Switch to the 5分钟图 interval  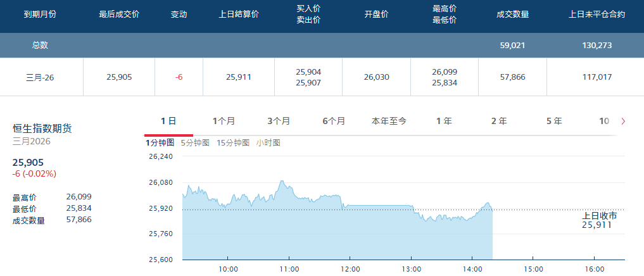(x=195, y=143)
